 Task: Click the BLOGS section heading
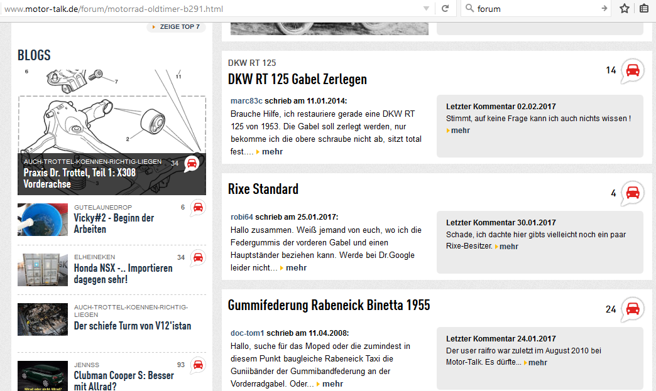tap(34, 55)
